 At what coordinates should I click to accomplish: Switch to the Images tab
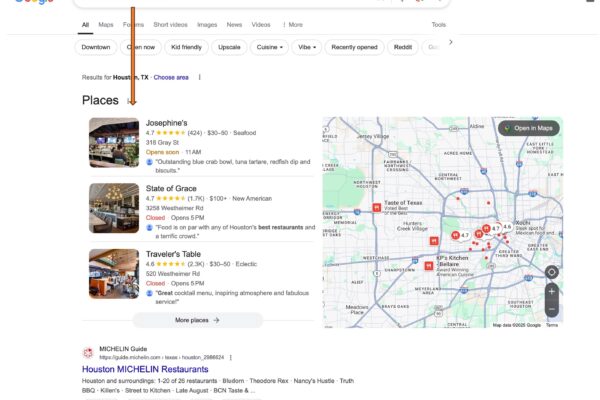[207, 24]
